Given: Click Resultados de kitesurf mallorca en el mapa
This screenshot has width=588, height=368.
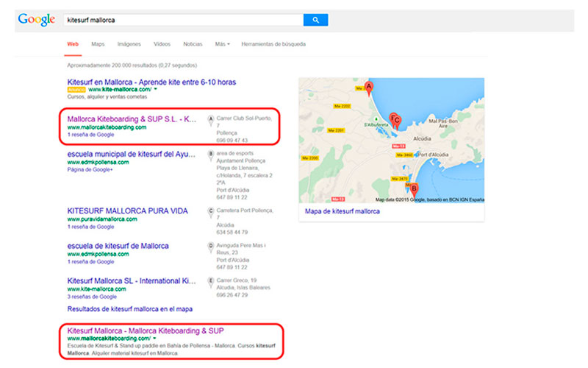Looking at the screenshot, I should click(x=130, y=309).
